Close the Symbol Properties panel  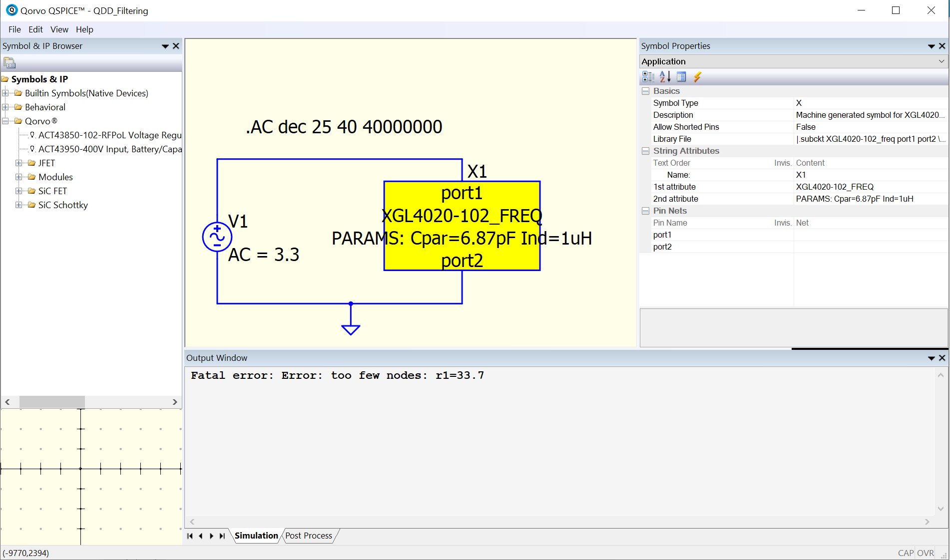click(x=942, y=46)
